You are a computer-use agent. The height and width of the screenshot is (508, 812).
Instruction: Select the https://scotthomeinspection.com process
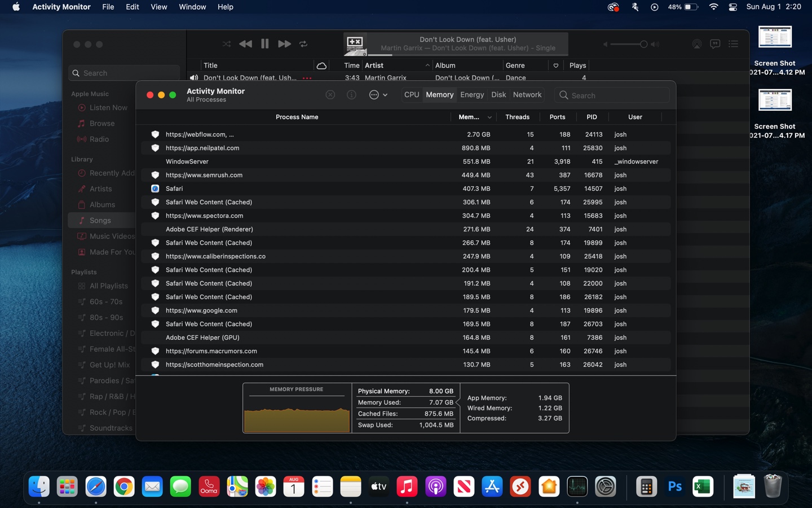coord(405,365)
